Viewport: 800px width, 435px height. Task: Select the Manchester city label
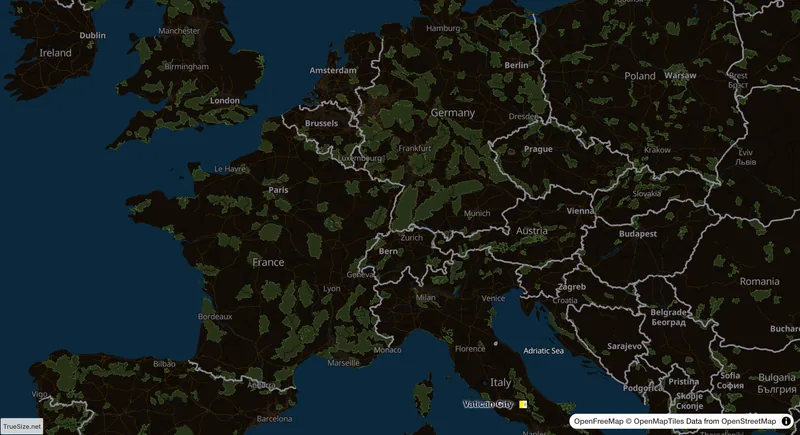click(x=179, y=31)
